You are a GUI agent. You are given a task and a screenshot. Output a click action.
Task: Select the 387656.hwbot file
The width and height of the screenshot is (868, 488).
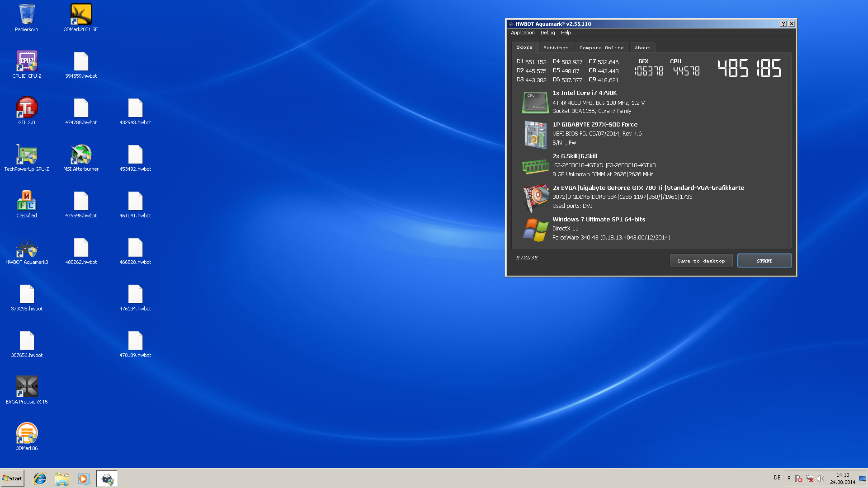[27, 344]
